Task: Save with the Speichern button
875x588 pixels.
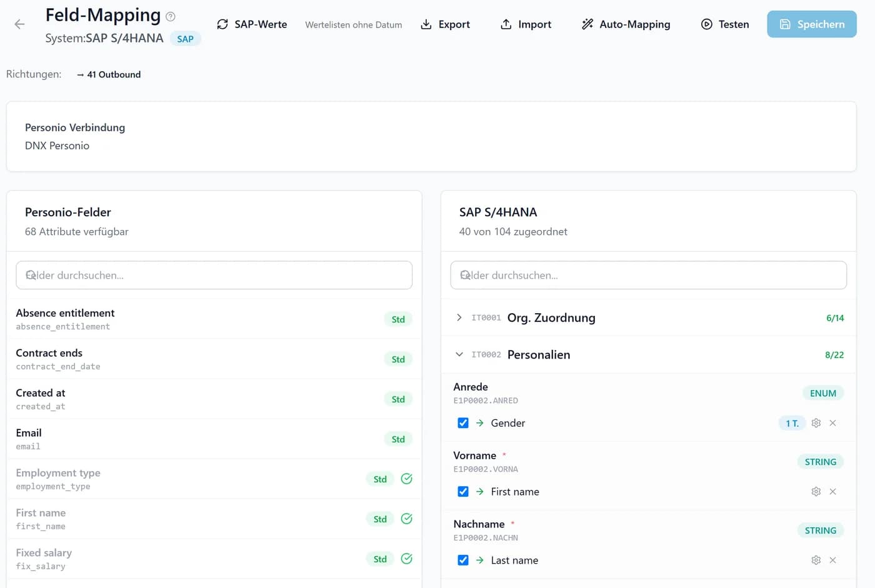Action: 812,24
